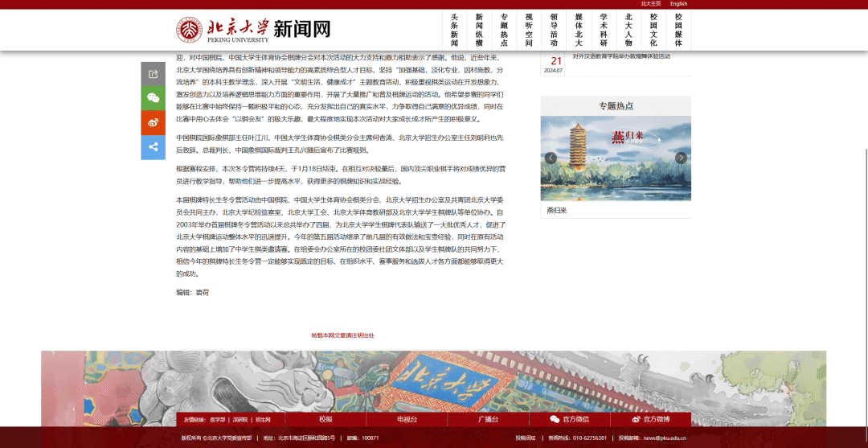The height and width of the screenshot is (448, 868).
Task: Open 头条新闻 navigation menu
Action: pyautogui.click(x=454, y=30)
